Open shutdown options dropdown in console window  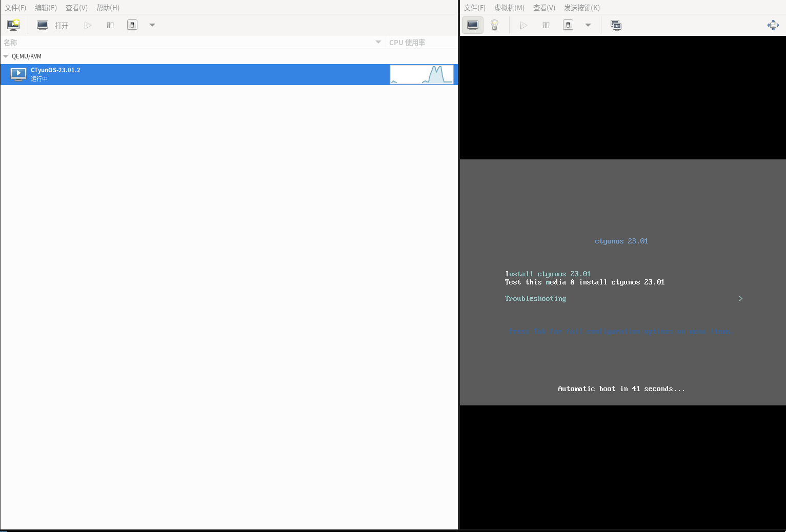pyautogui.click(x=588, y=25)
